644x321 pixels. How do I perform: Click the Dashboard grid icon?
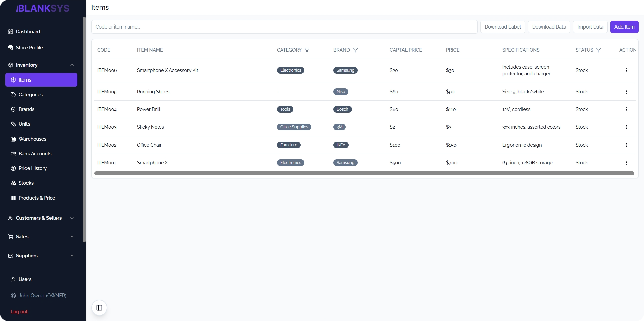click(x=10, y=32)
